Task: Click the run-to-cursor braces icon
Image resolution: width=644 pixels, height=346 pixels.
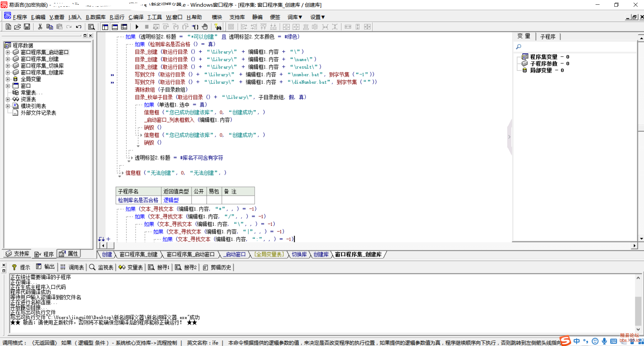Action: (195, 27)
